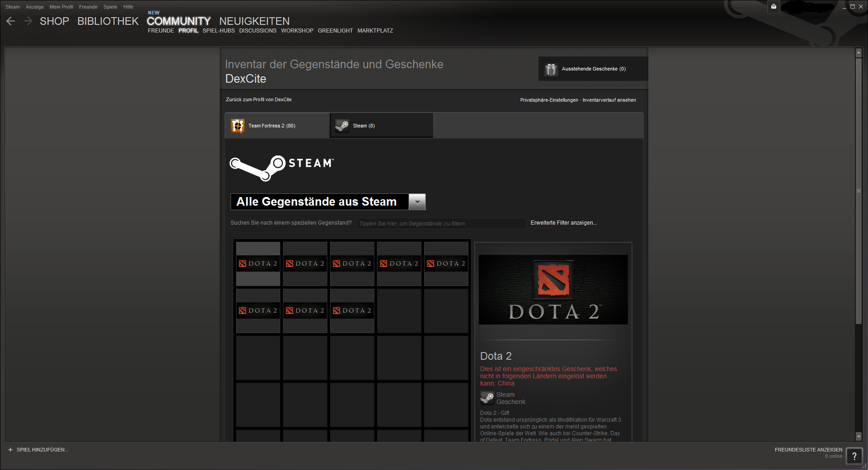Open the COMMUNITY section
Screen dimensions: 868x470
(179, 21)
